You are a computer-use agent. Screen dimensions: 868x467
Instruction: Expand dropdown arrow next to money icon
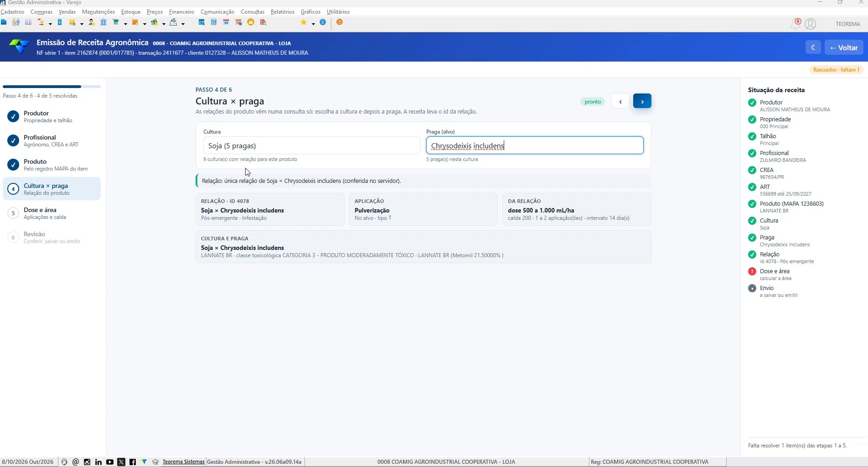coord(164,24)
